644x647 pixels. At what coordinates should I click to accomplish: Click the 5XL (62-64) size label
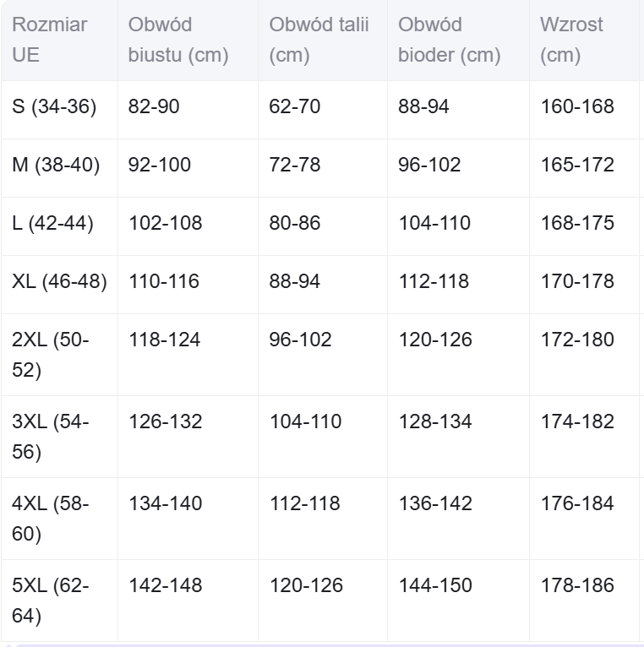(51, 600)
